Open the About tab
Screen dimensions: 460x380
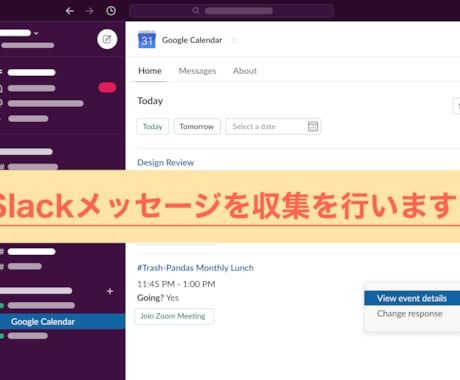[x=245, y=71]
